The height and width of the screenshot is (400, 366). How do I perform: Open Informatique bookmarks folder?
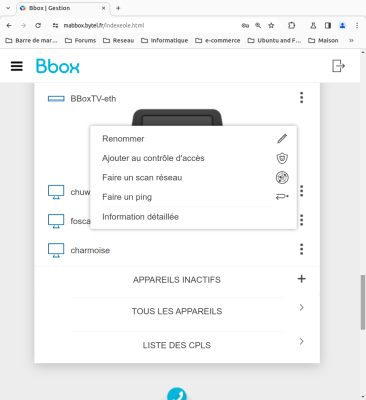[164, 40]
